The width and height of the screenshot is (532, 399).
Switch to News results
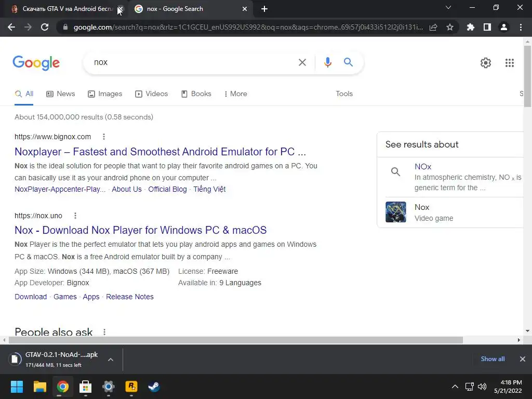[60, 94]
